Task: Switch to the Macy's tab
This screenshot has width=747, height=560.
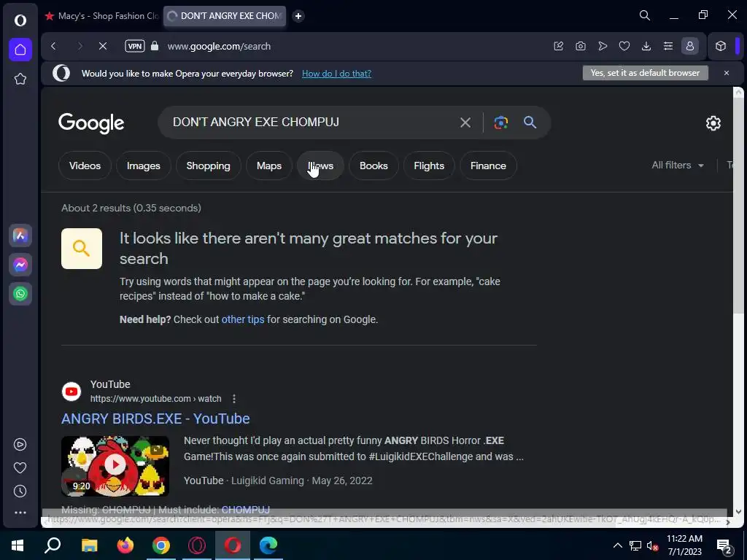Action: (x=101, y=16)
